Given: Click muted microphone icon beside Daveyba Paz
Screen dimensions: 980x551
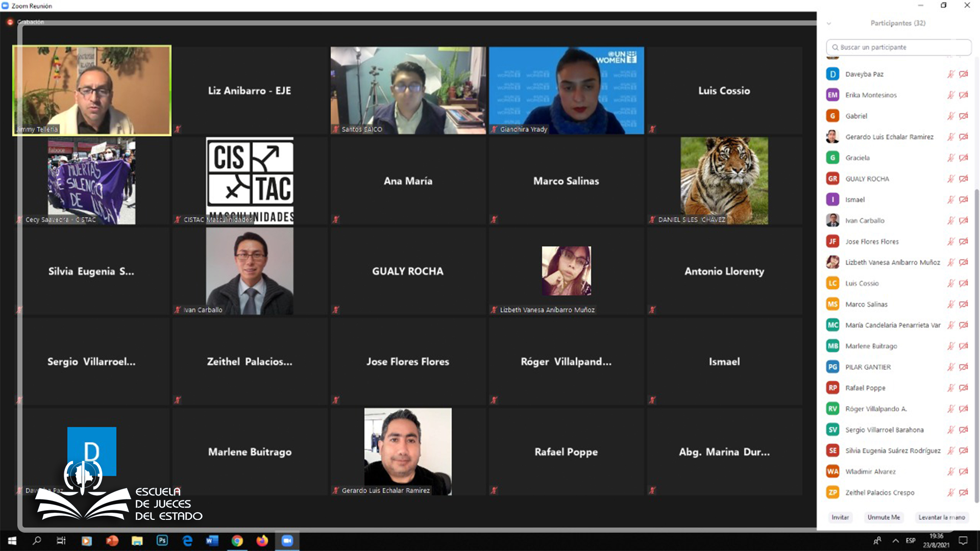Looking at the screenshot, I should coord(951,74).
